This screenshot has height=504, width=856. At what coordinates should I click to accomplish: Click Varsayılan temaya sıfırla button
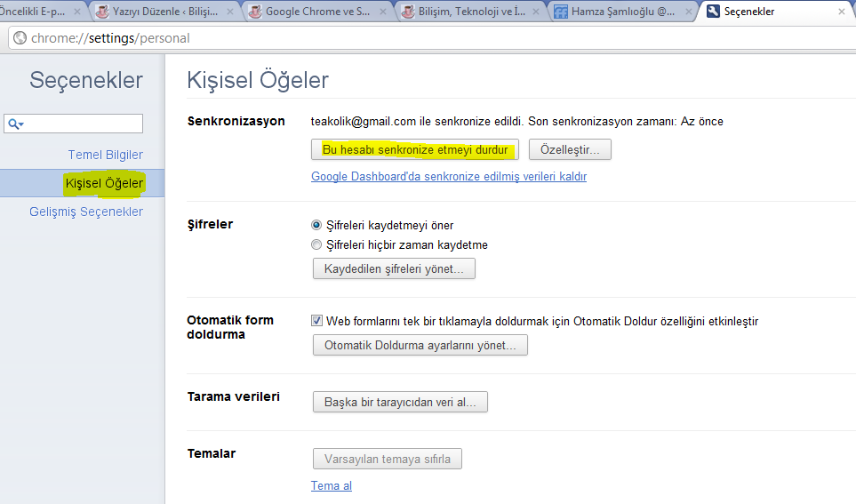(387, 459)
